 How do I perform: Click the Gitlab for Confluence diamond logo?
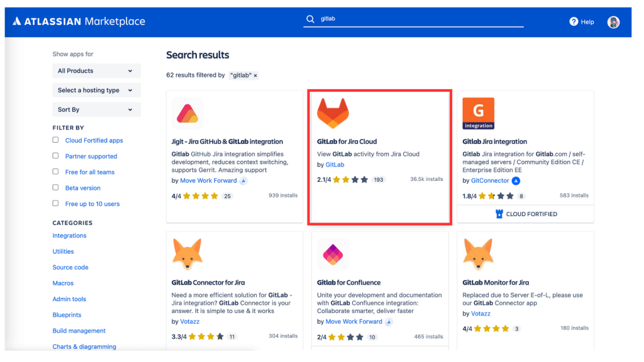click(x=333, y=255)
